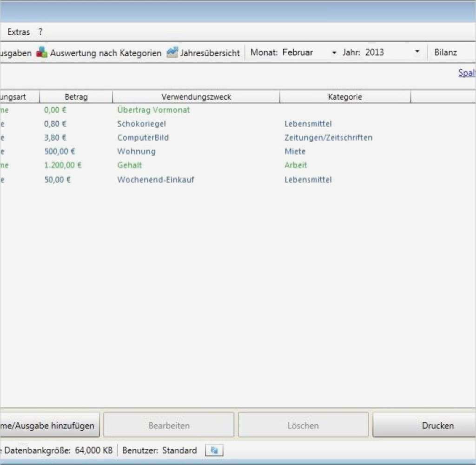Viewport: 476px width, 465px height.
Task: Select the 2013 year field
Action: [x=375, y=52]
